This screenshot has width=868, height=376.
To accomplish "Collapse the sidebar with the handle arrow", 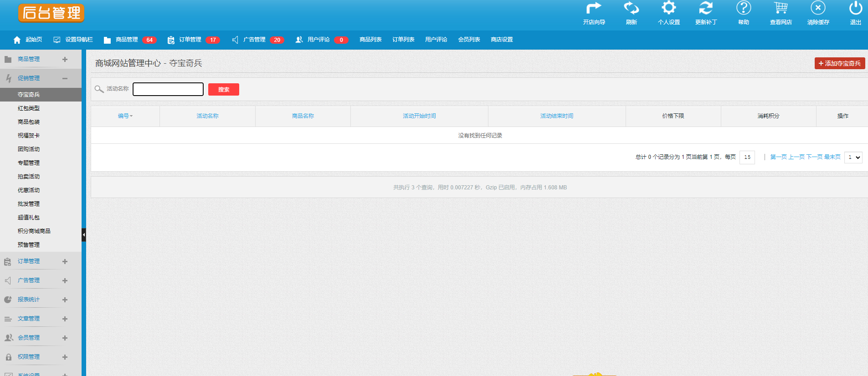I will [84, 235].
